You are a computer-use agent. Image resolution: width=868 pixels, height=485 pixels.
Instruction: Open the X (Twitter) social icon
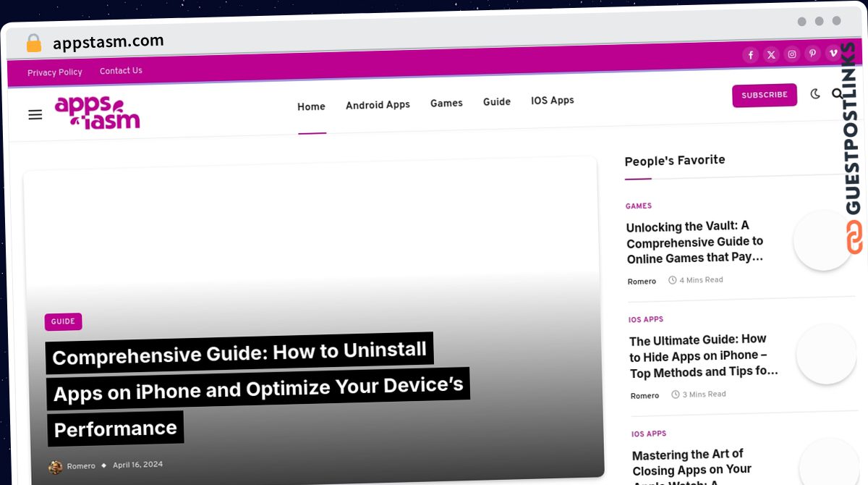click(x=771, y=55)
